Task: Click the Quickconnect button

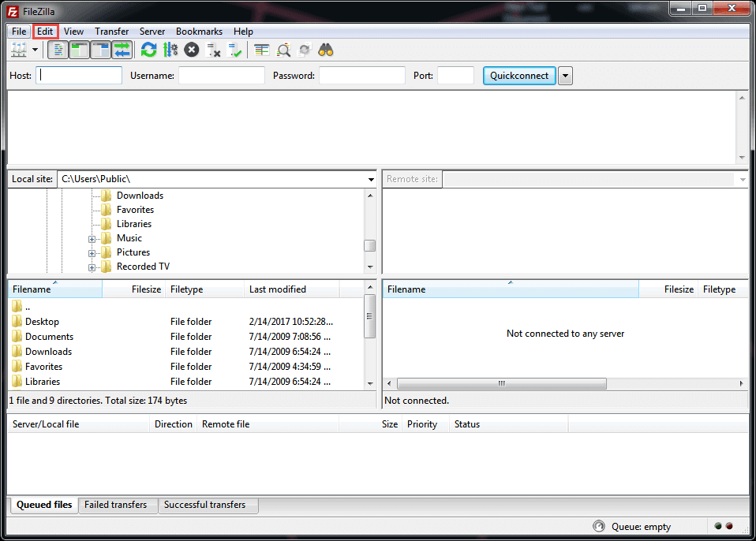Action: [x=519, y=76]
